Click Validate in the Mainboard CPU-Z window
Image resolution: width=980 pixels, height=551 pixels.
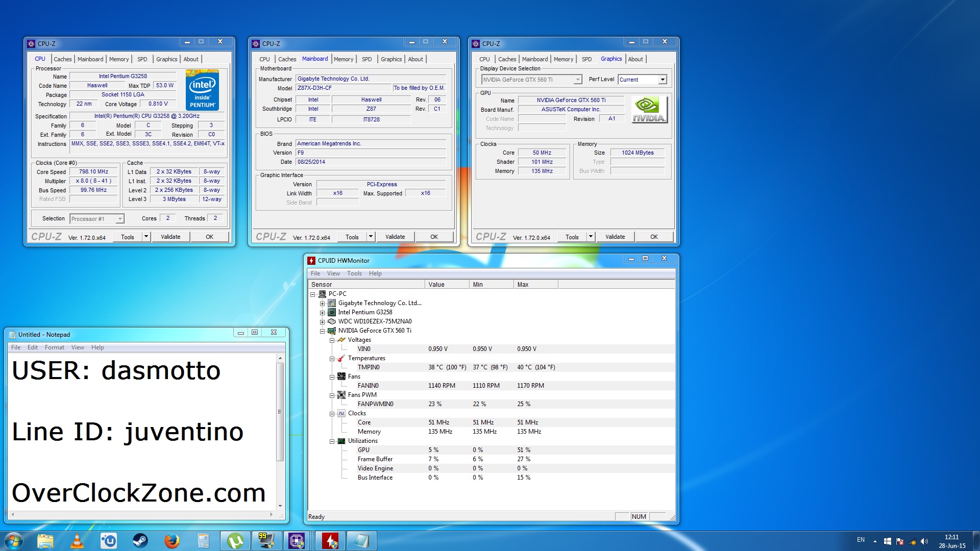pos(395,237)
